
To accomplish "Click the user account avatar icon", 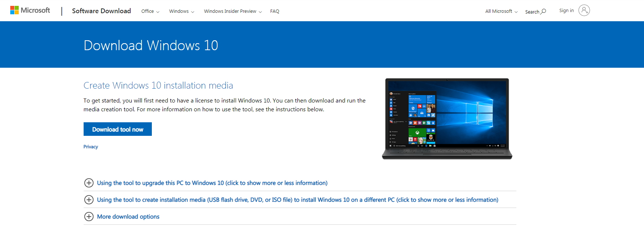I will (584, 10).
